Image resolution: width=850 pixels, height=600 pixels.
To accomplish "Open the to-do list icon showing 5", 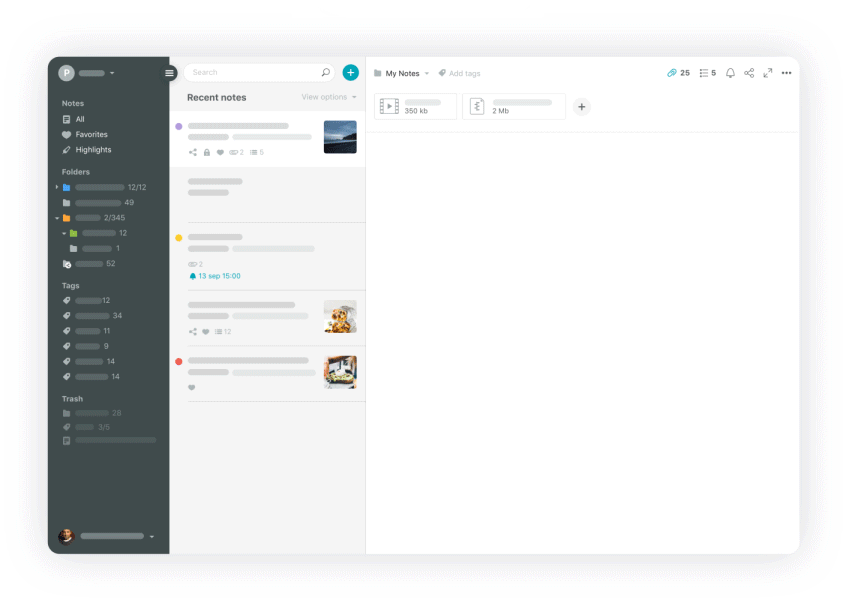I will pos(707,73).
